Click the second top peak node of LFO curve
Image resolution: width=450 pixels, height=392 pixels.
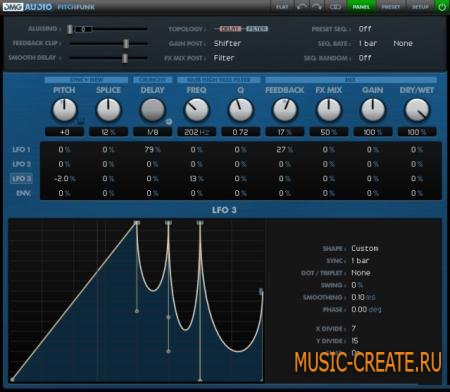(168, 223)
